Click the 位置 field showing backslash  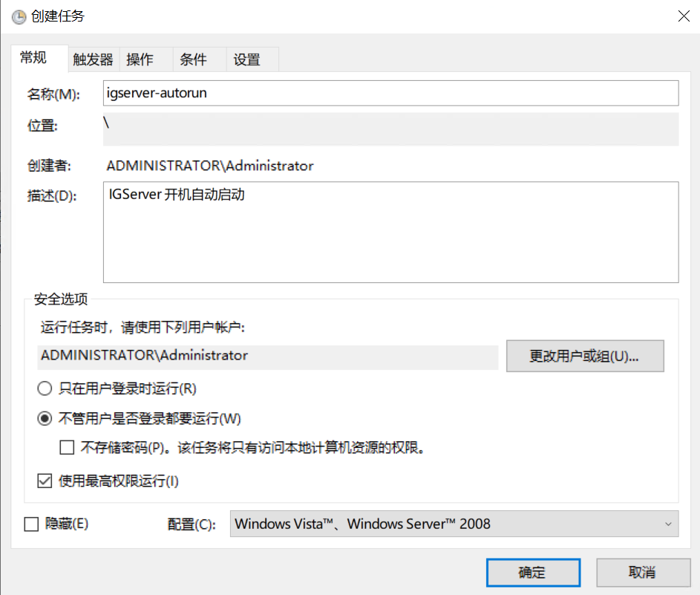390,129
